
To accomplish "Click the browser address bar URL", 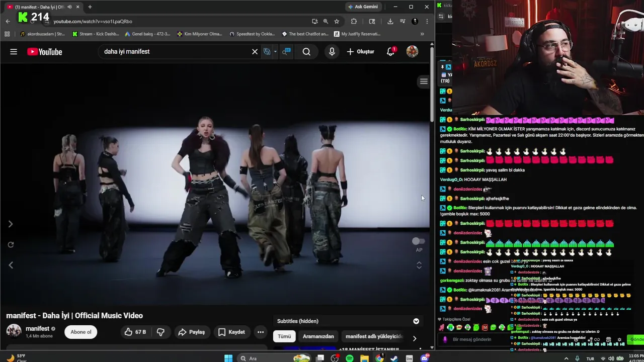I will [93, 22].
